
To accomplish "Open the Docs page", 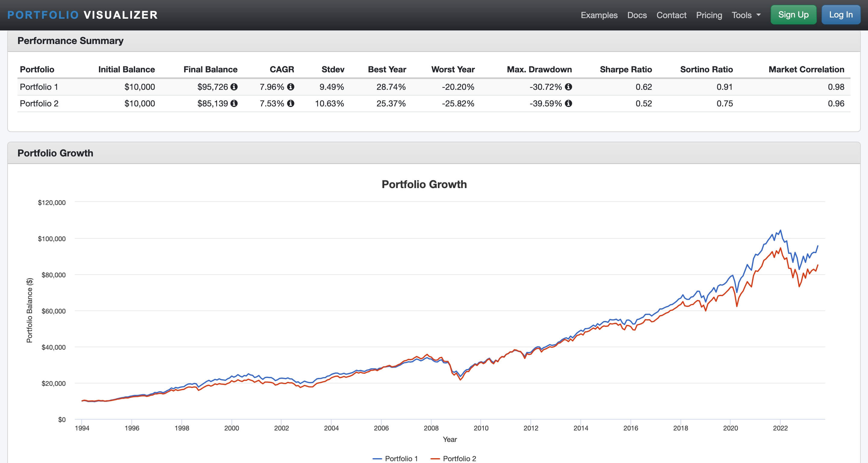I will coord(637,15).
